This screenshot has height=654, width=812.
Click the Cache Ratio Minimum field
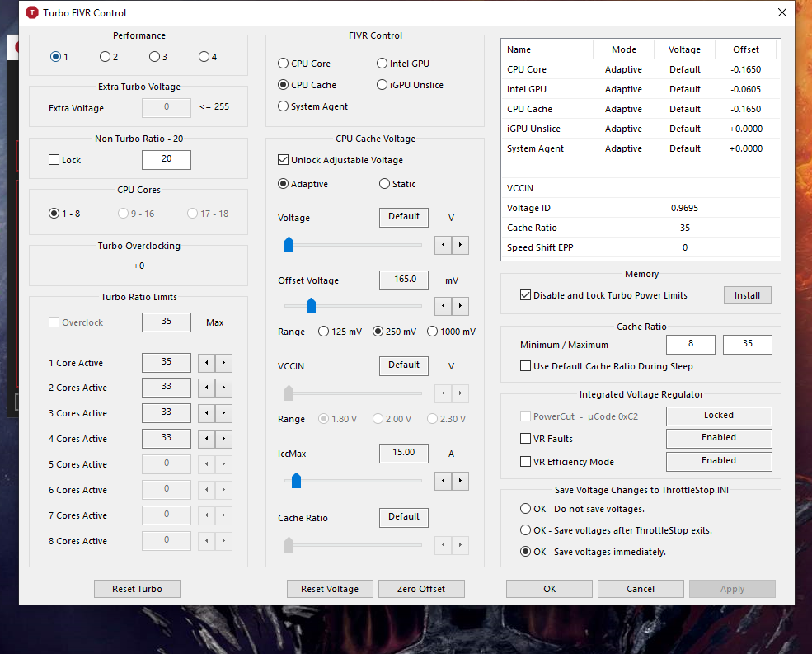[x=691, y=344]
